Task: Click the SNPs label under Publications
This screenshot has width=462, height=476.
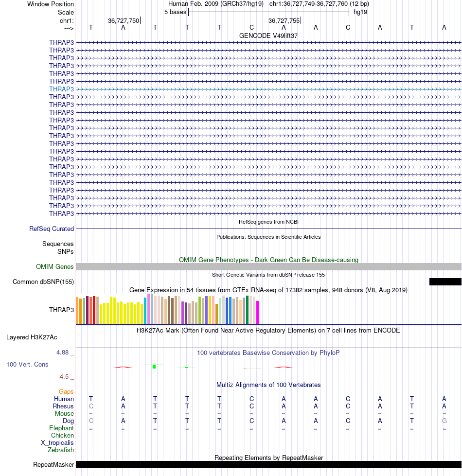Action: 66,252
